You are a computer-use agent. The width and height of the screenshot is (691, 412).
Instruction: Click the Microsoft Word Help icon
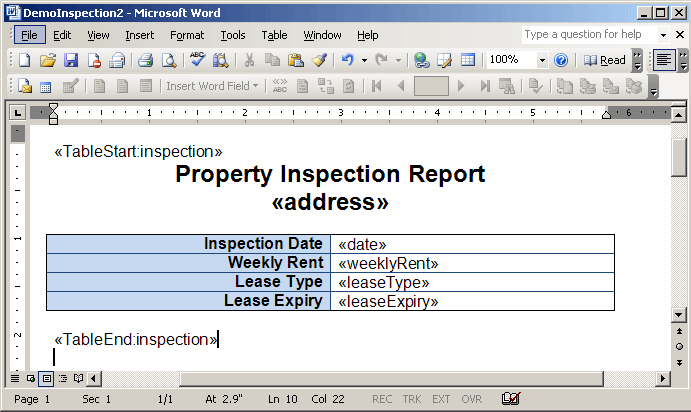(561, 60)
